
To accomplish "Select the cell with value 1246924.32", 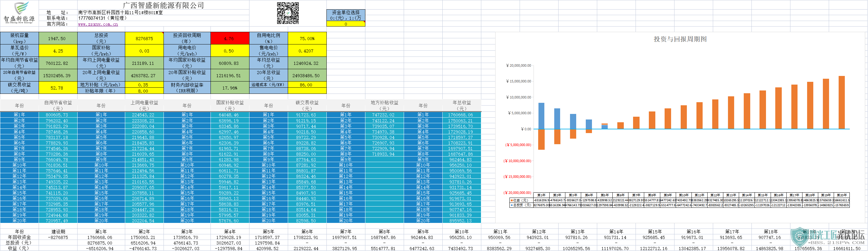I will (307, 63).
